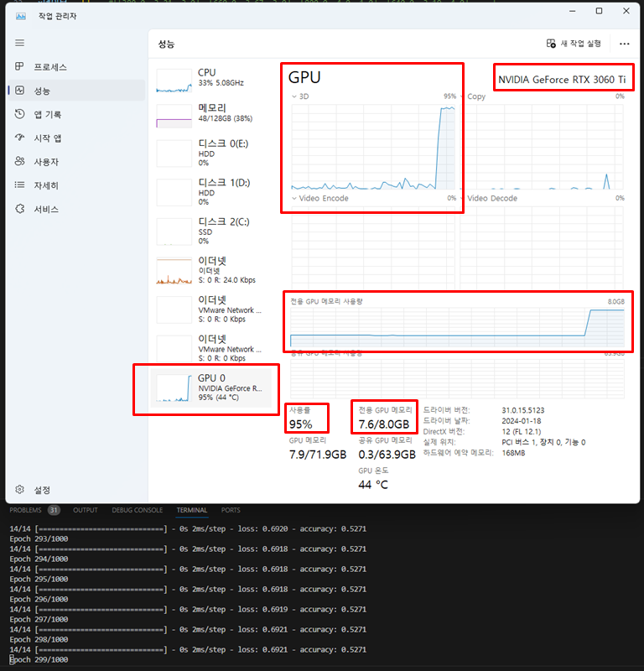Click the 7.6/8.0GB dedicated memory value
644x671 pixels.
point(384,424)
